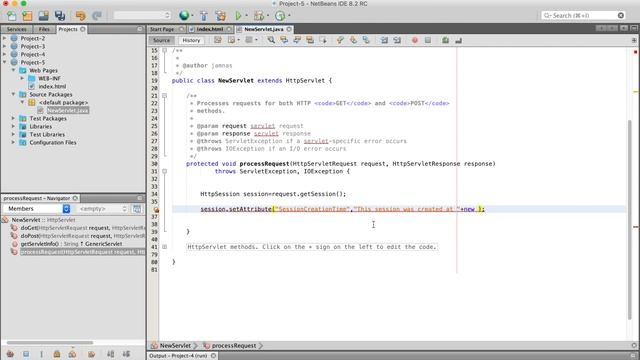This screenshot has width=640, height=360.
Task: Expand the Project-4 node
Action: [4, 54]
